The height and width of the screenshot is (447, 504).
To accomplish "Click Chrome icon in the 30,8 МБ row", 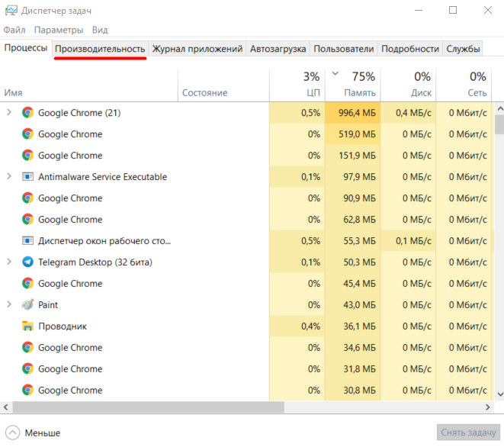I will (x=27, y=390).
